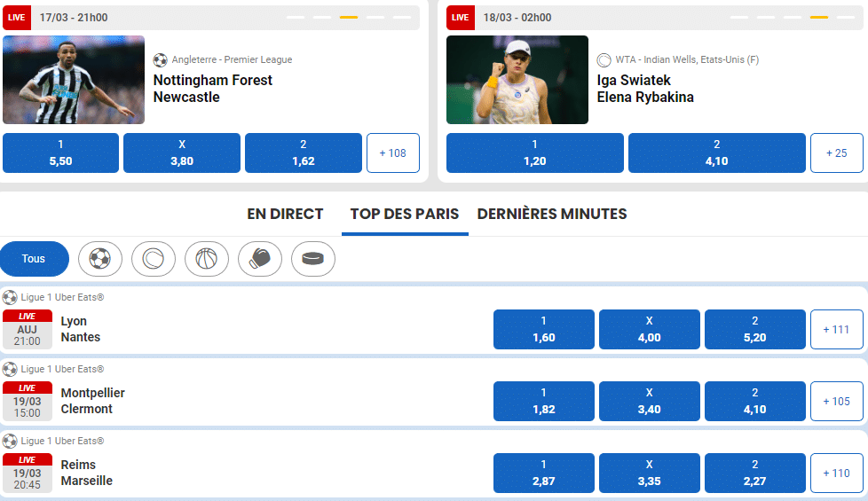This screenshot has width=868, height=501.
Task: Select the Tous sports filter
Action: [34, 259]
